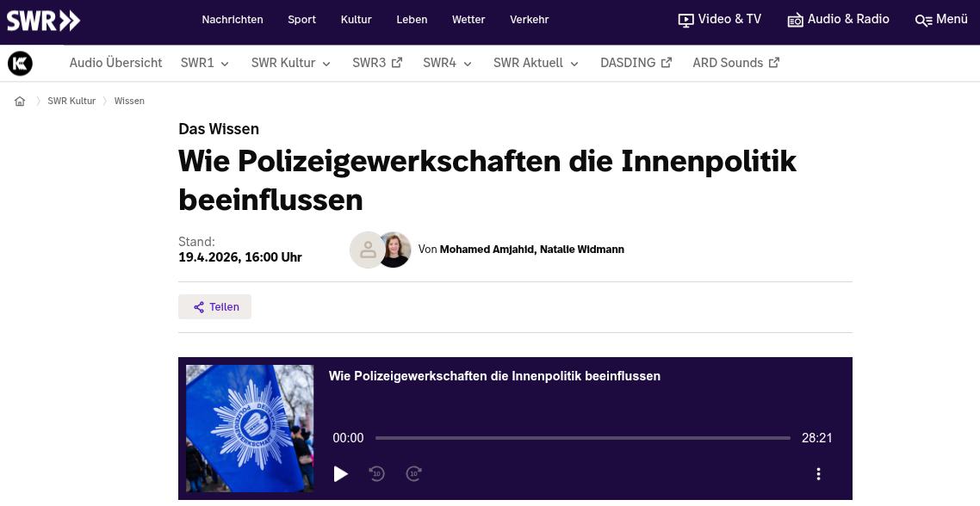Open the Video & TV section

[720, 20]
